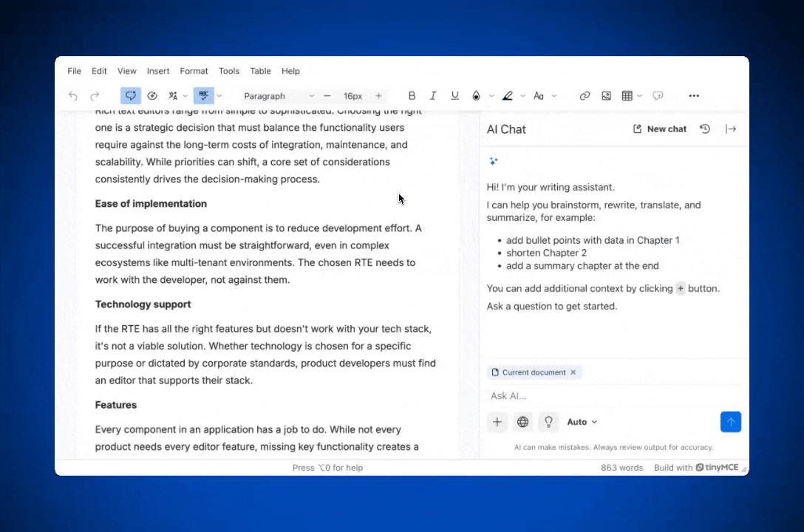Click the Current document context tag
Viewport: 804px width, 532px height.
tap(534, 372)
